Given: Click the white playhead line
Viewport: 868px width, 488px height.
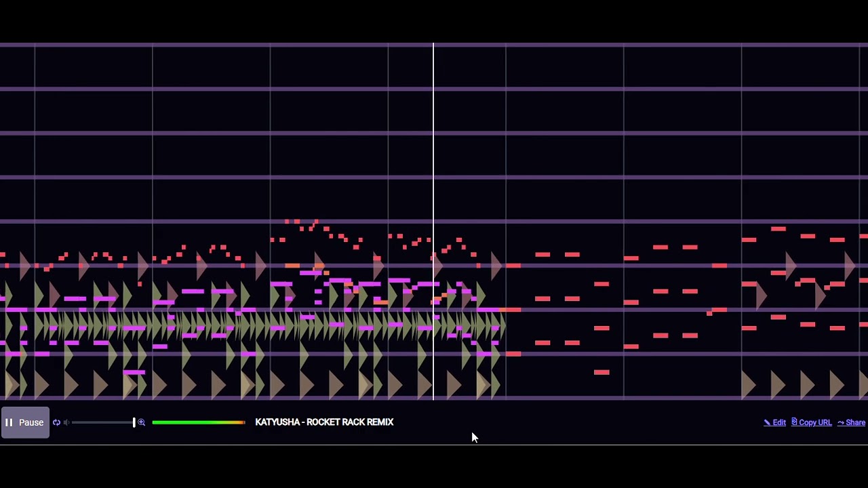Looking at the screenshot, I should click(433, 221).
